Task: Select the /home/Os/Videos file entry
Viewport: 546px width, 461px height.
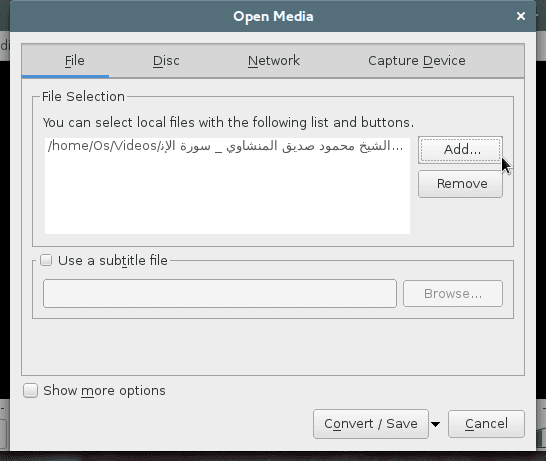Action: (x=227, y=146)
